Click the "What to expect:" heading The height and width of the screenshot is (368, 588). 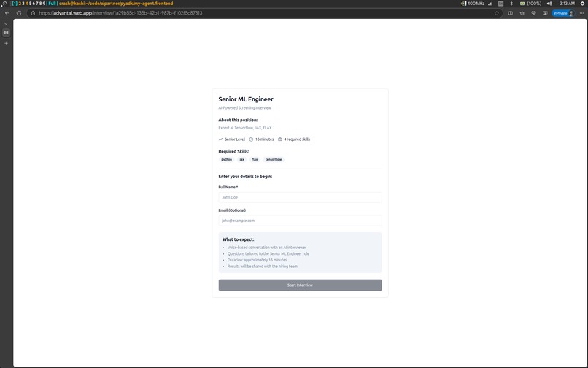[x=238, y=239]
